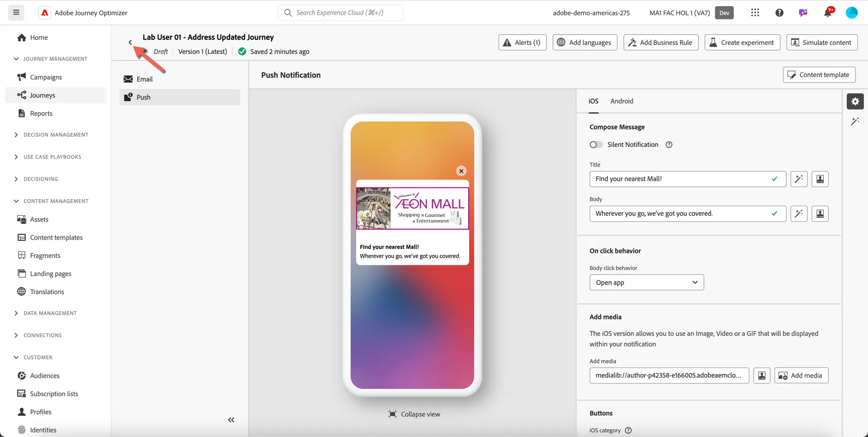Switch to the Android tab
Viewport: 868px width, 437px height.
point(621,101)
